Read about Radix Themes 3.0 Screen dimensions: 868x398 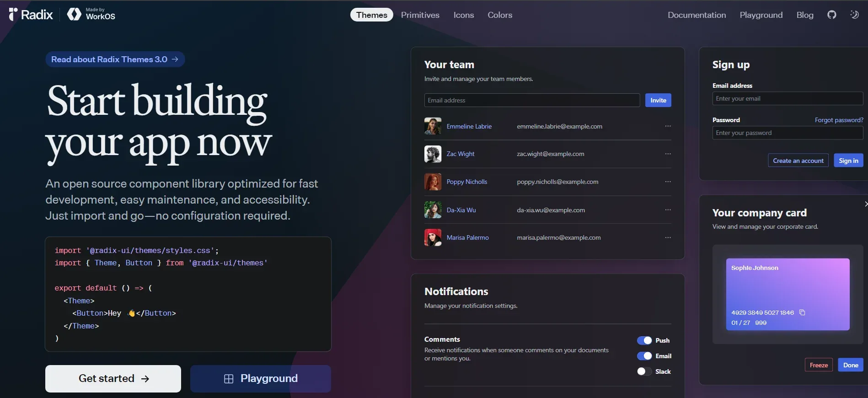pos(115,59)
